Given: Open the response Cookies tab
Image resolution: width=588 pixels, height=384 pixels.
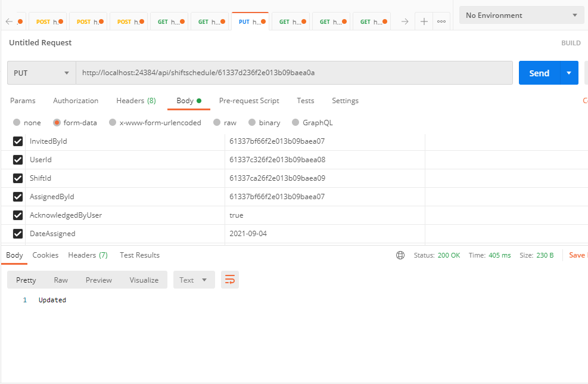Looking at the screenshot, I should tap(45, 255).
